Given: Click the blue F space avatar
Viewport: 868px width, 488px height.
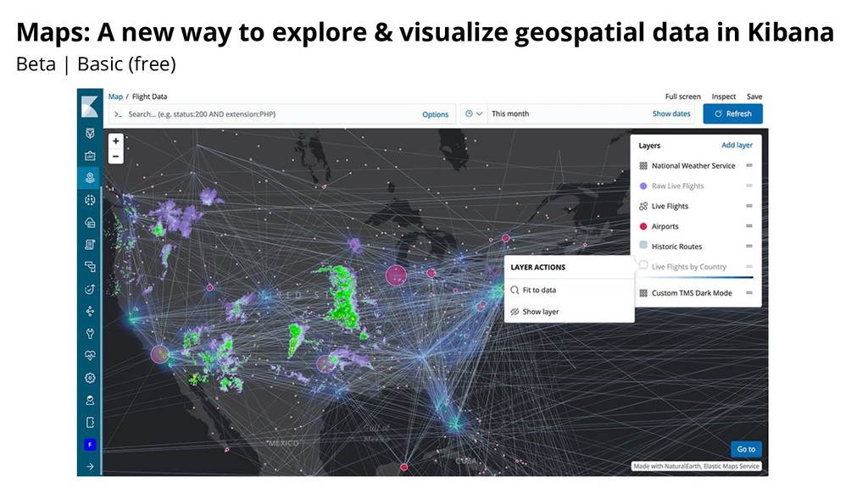Looking at the screenshot, I should pyautogui.click(x=90, y=444).
